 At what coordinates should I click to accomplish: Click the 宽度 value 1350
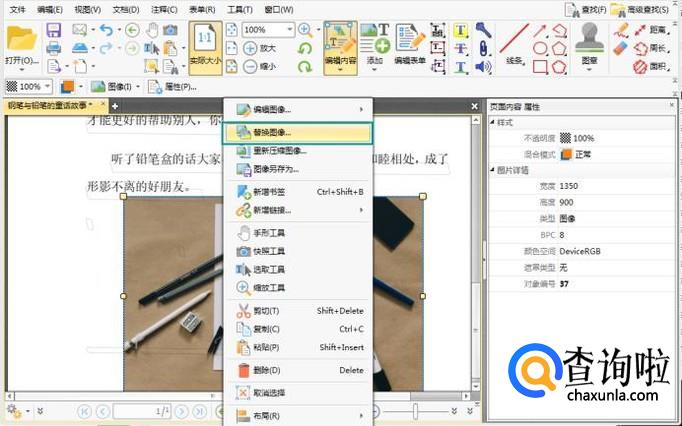568,186
